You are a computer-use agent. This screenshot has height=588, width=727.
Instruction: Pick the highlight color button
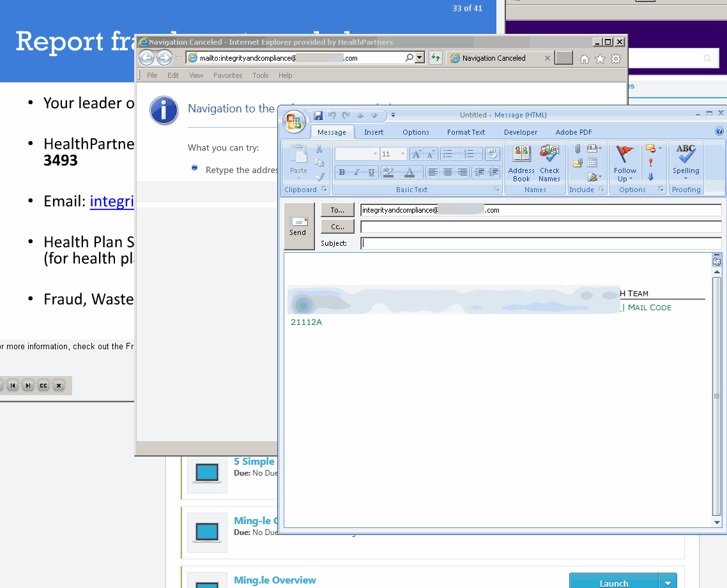388,172
